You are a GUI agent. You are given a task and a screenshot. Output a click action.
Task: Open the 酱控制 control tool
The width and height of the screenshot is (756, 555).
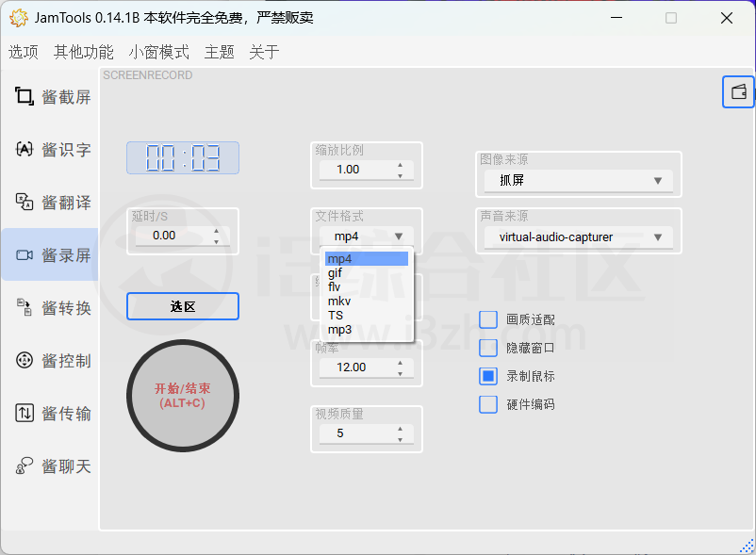(52, 360)
